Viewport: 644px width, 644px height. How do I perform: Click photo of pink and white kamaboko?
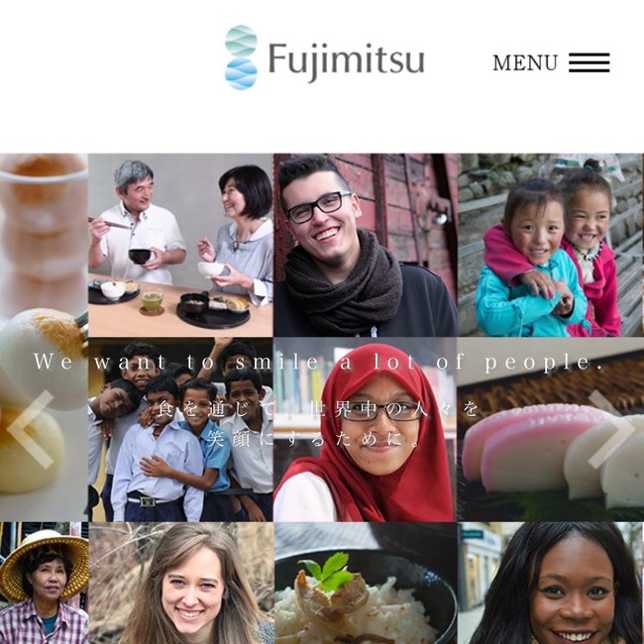coord(551,430)
